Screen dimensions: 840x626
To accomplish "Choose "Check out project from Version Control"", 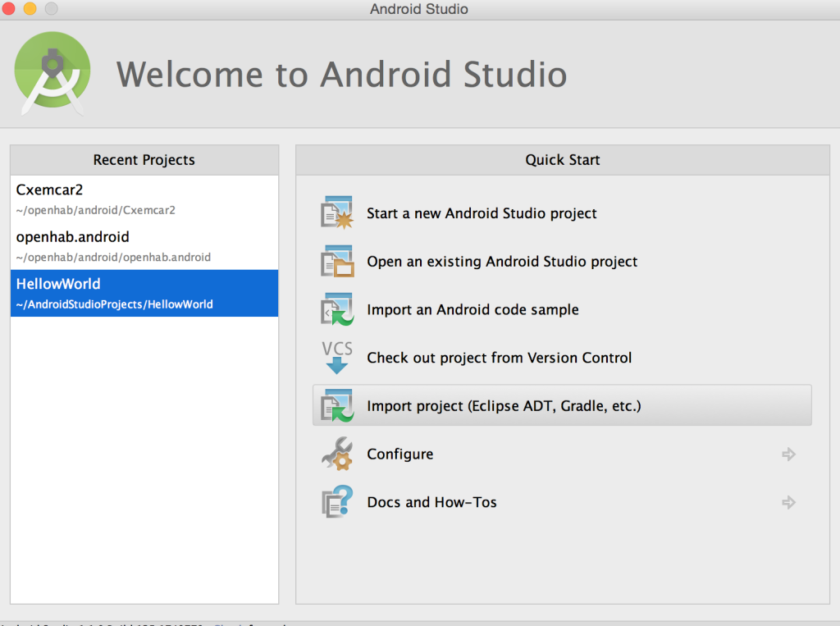I will pos(500,358).
